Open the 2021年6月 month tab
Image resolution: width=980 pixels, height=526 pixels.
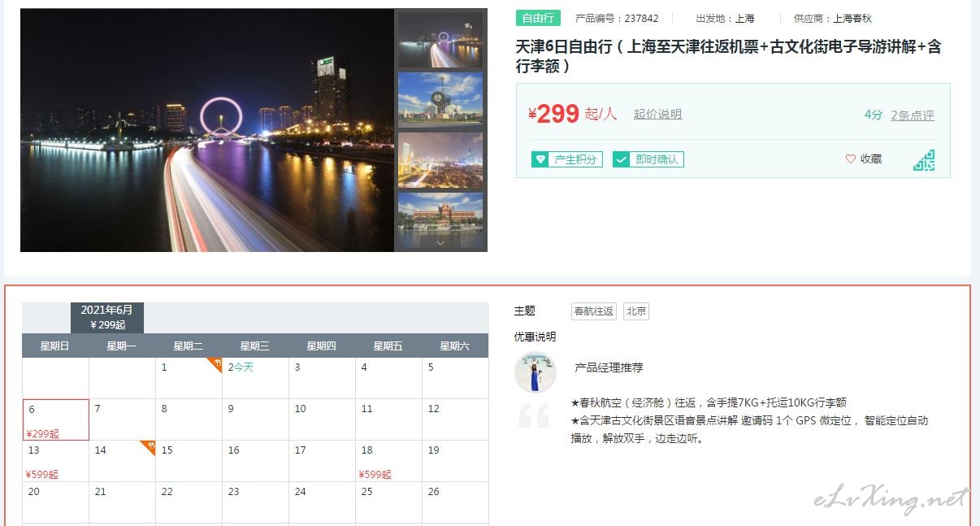point(107,317)
